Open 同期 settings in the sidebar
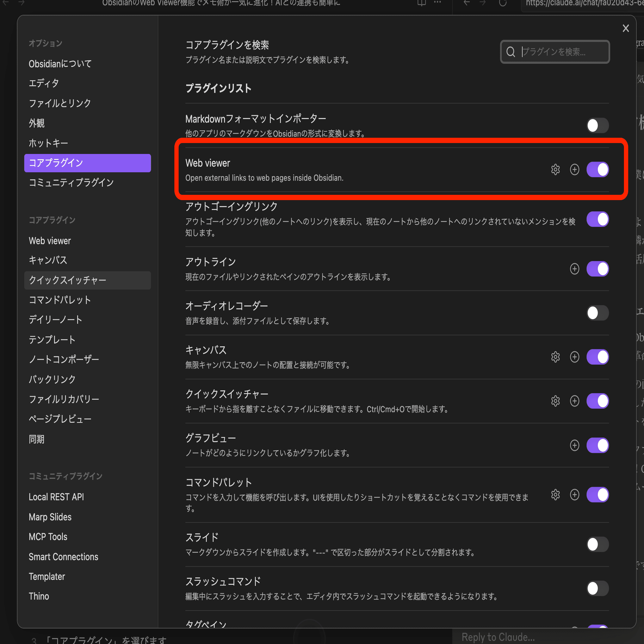The image size is (644, 644). (87, 439)
